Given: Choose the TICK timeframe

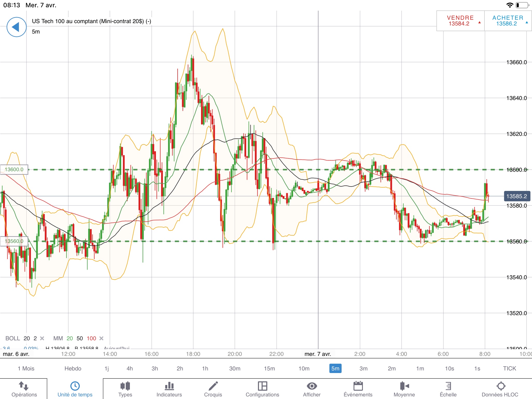Looking at the screenshot, I should 509,368.
